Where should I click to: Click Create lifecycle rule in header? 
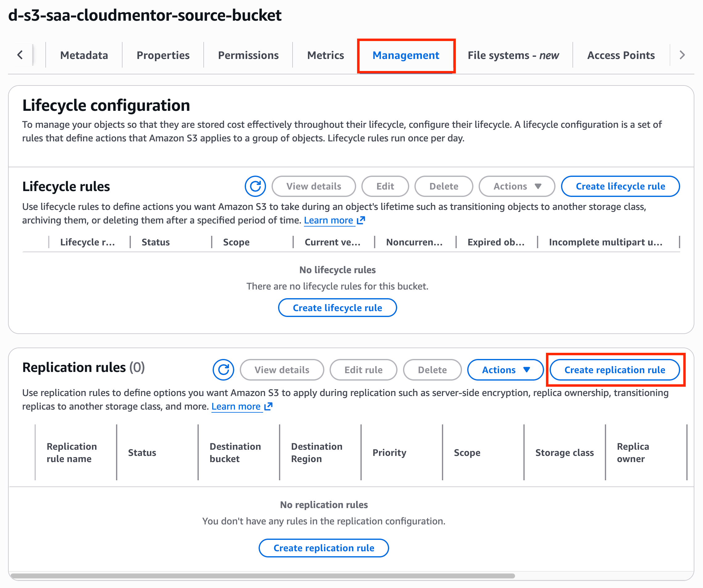click(x=620, y=186)
